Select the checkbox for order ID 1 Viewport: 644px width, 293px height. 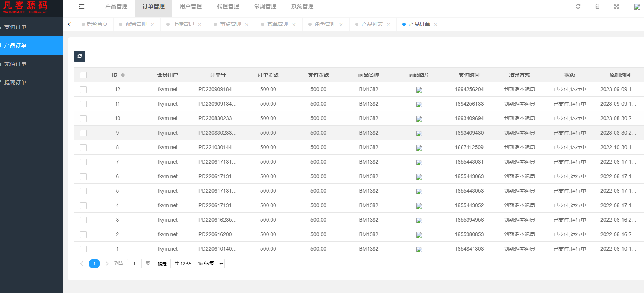pyautogui.click(x=83, y=249)
